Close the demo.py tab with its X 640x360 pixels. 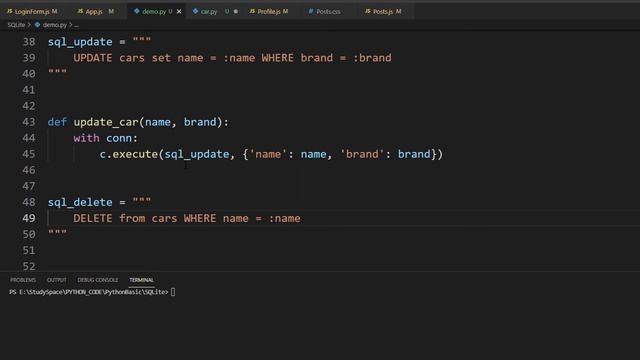pyautogui.click(x=179, y=11)
